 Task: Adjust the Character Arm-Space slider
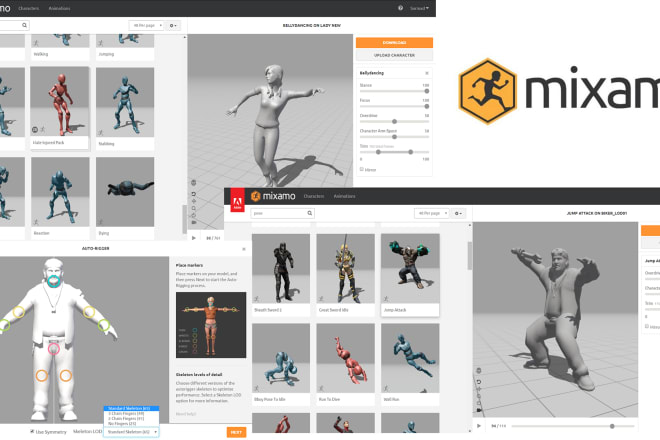click(x=394, y=137)
